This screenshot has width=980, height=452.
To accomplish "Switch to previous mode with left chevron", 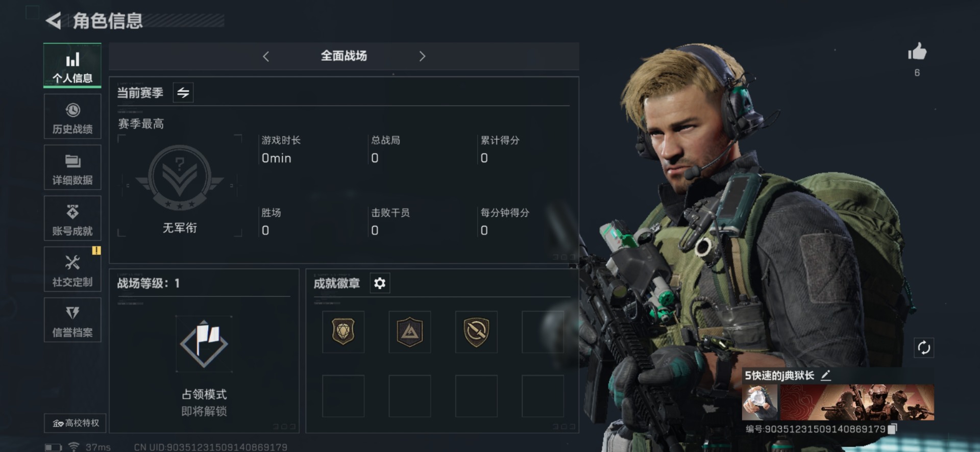I will [x=265, y=56].
